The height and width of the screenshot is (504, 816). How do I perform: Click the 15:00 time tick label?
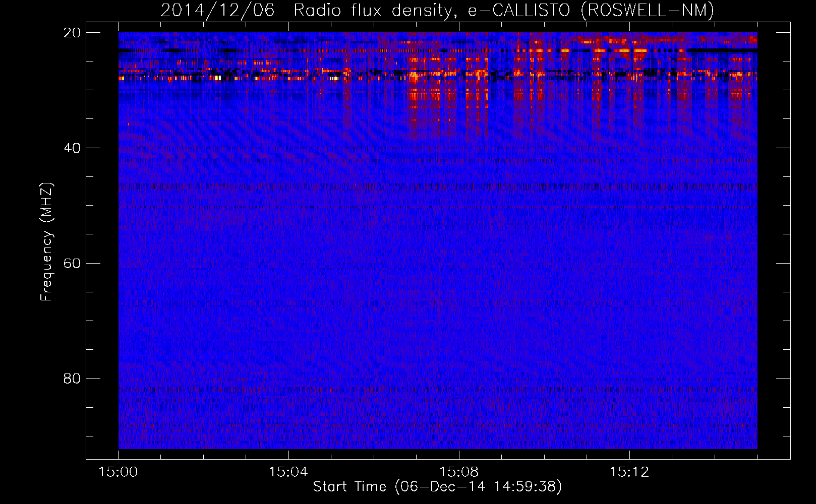pyautogui.click(x=119, y=472)
